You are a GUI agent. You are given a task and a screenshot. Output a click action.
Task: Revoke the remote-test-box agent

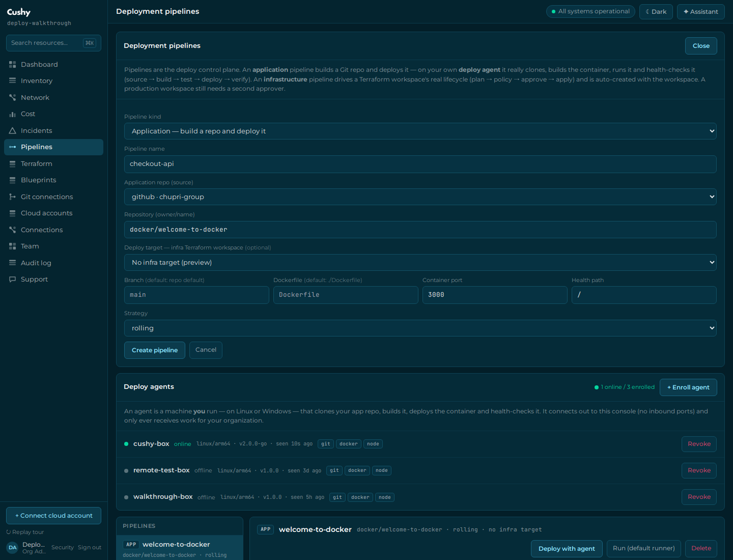click(x=699, y=470)
